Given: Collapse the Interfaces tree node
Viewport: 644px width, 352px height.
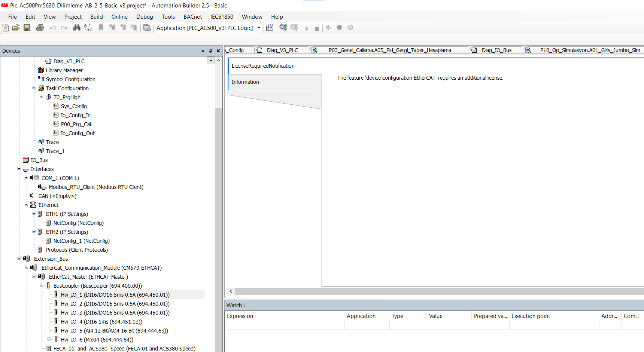Looking at the screenshot, I should coord(19,169).
